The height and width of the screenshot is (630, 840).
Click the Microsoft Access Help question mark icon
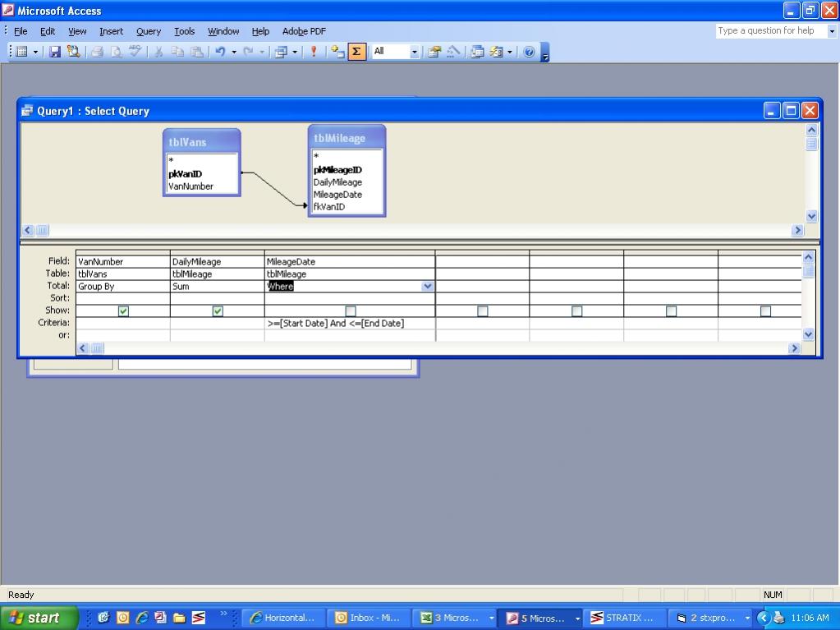[529, 52]
